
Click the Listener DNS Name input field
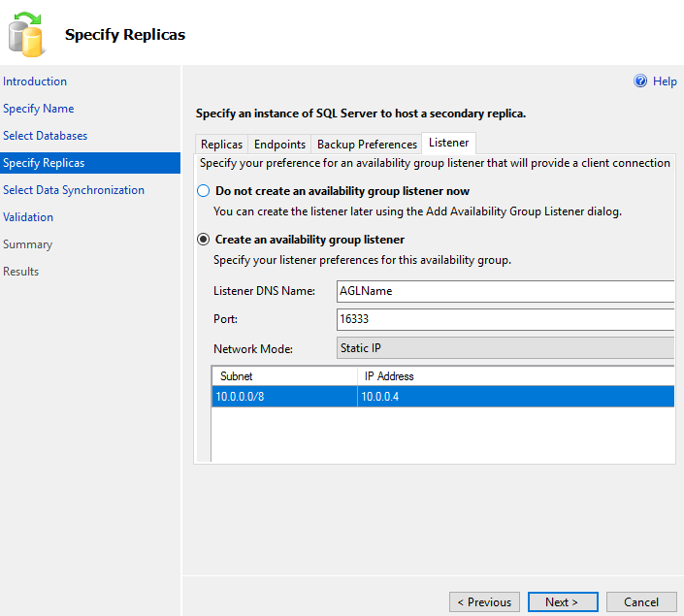(505, 291)
